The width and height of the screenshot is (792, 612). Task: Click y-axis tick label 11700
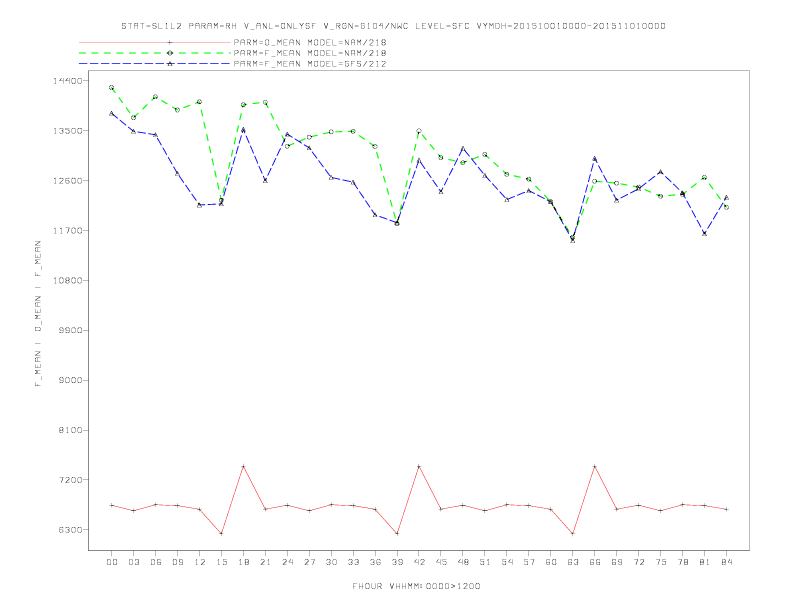[67, 231]
